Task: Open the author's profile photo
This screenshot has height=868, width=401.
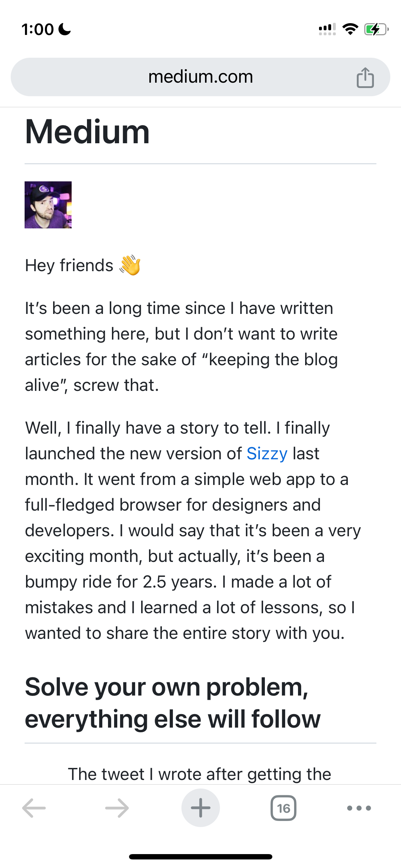Action: pos(48,205)
